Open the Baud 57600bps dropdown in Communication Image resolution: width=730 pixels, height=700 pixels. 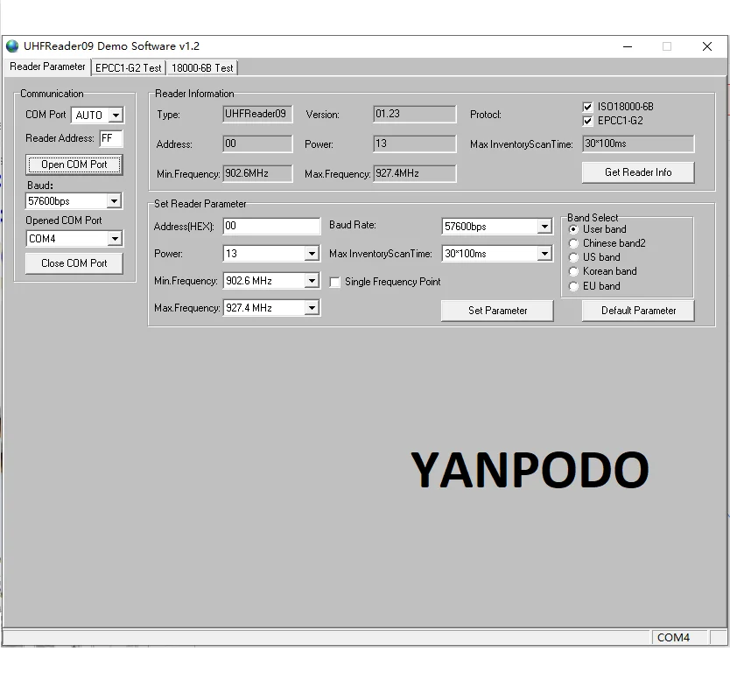(x=114, y=201)
